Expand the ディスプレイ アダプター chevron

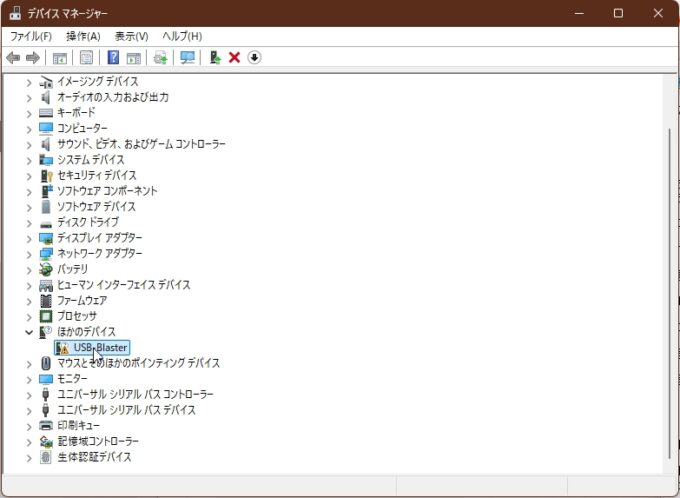(x=29, y=238)
